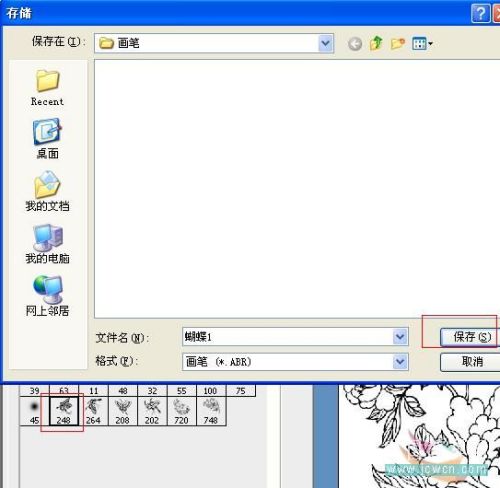
Task: Open the Recent folder shortcut
Action: (x=47, y=88)
